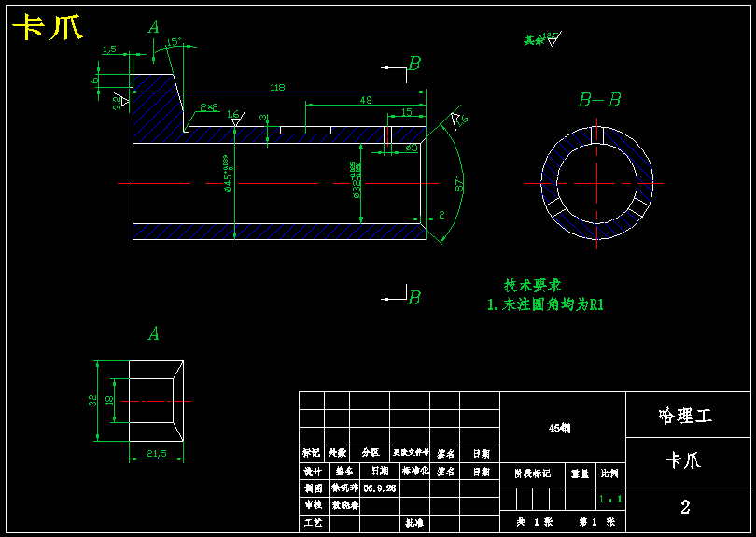Click the 1:1 scale value

coord(609,500)
